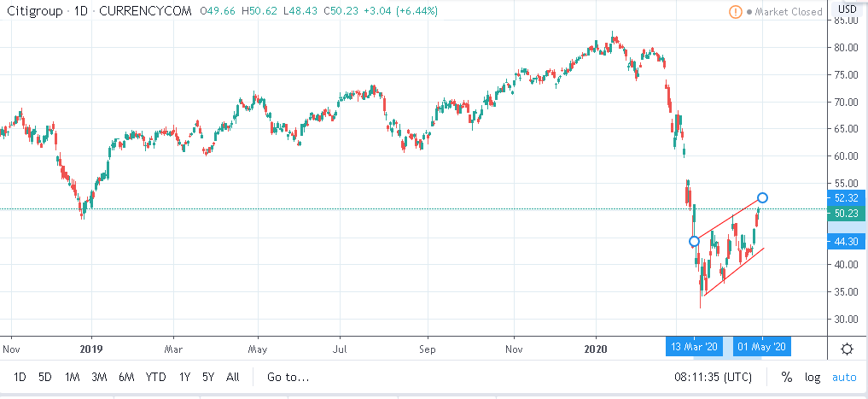
Task: Switch to YTD time range
Action: 155,377
